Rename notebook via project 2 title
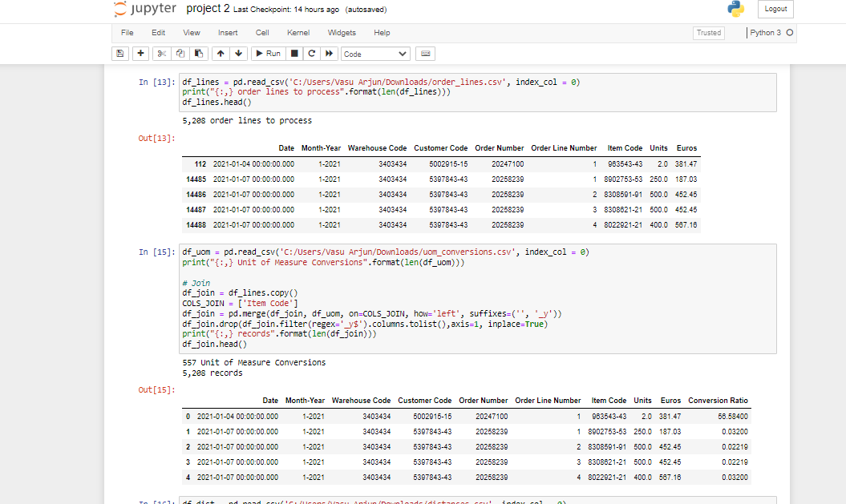846x504 pixels. [x=208, y=9]
